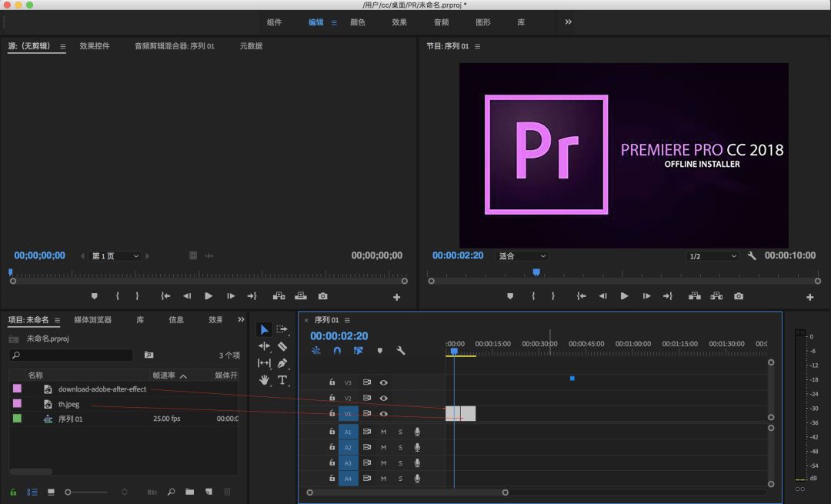Choose the Pen tool
The image size is (831, 504).
(x=282, y=363)
